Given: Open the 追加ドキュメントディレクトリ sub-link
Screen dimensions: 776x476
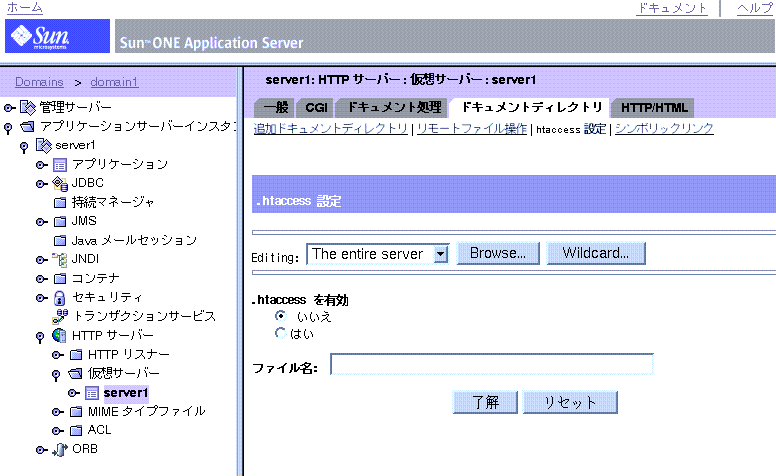Looking at the screenshot, I should 331,129.
